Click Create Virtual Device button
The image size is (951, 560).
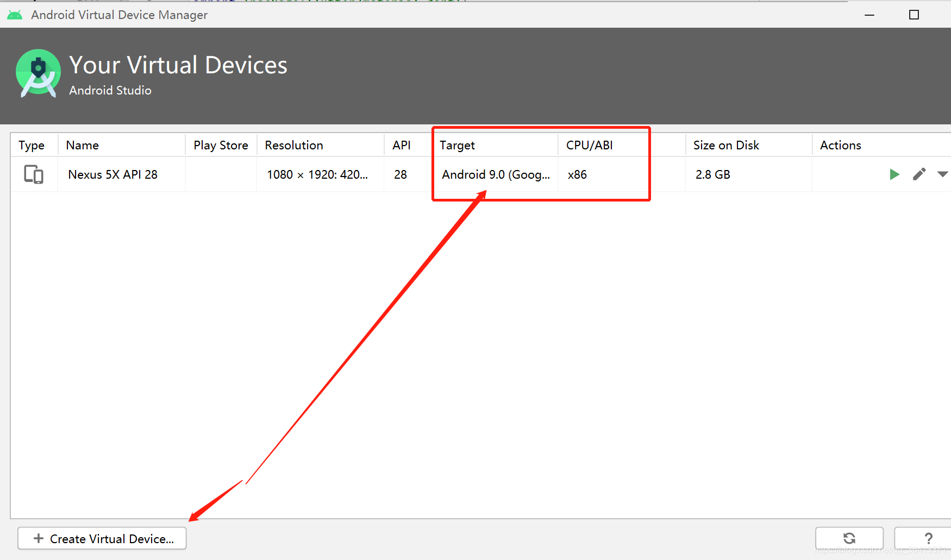pyautogui.click(x=102, y=538)
